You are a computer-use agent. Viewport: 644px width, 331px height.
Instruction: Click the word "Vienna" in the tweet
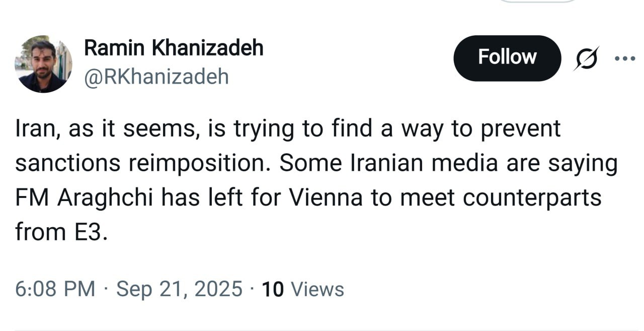tap(326, 198)
